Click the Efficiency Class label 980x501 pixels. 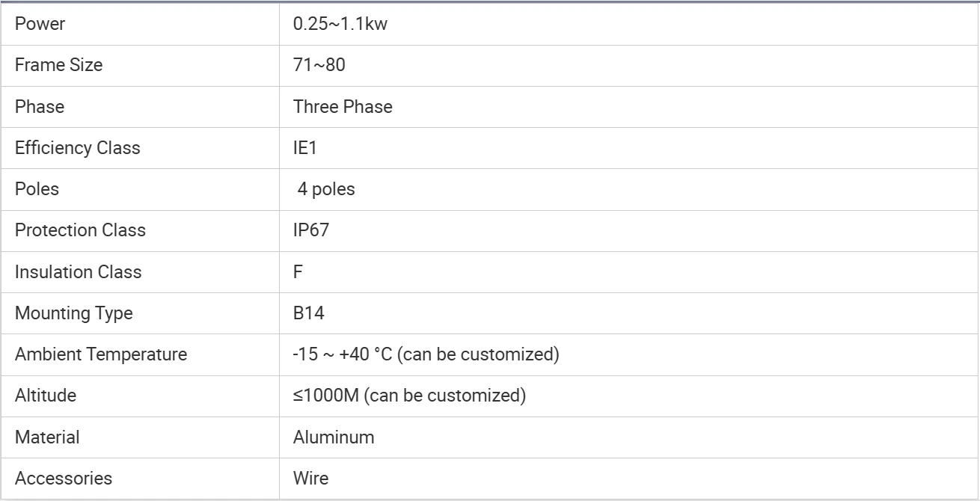point(78,148)
